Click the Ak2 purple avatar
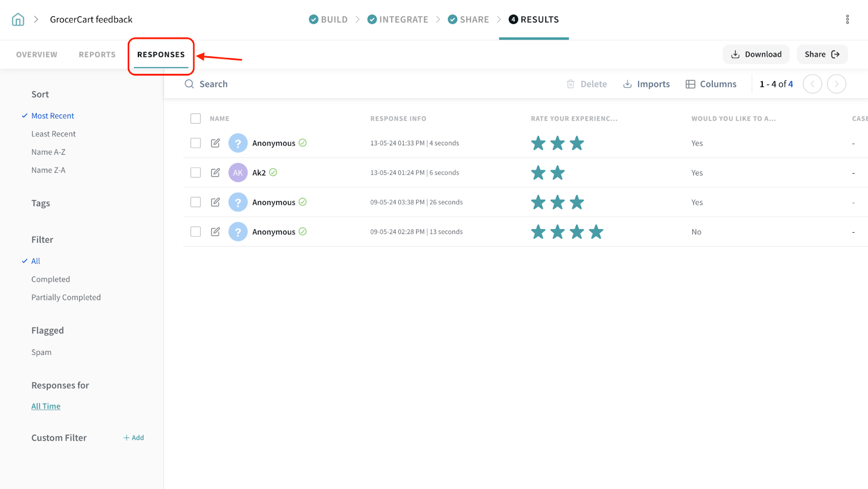Image resolution: width=868 pixels, height=489 pixels. (238, 173)
